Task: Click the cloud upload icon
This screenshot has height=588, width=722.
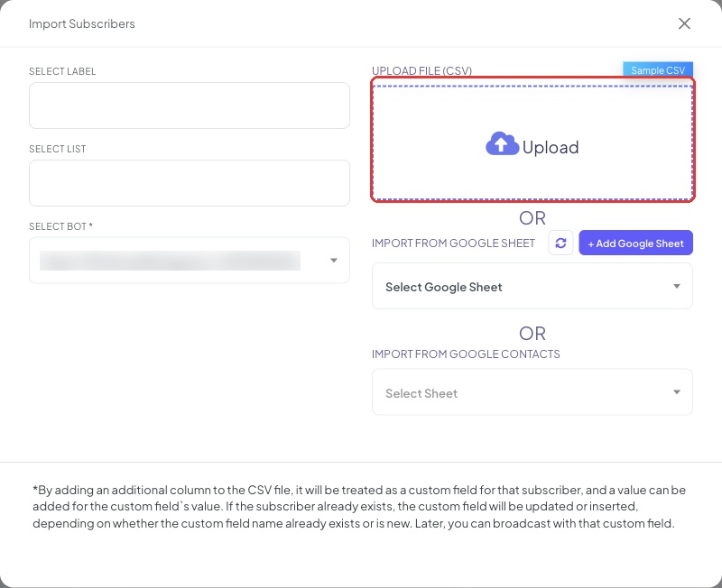Action: (502, 143)
